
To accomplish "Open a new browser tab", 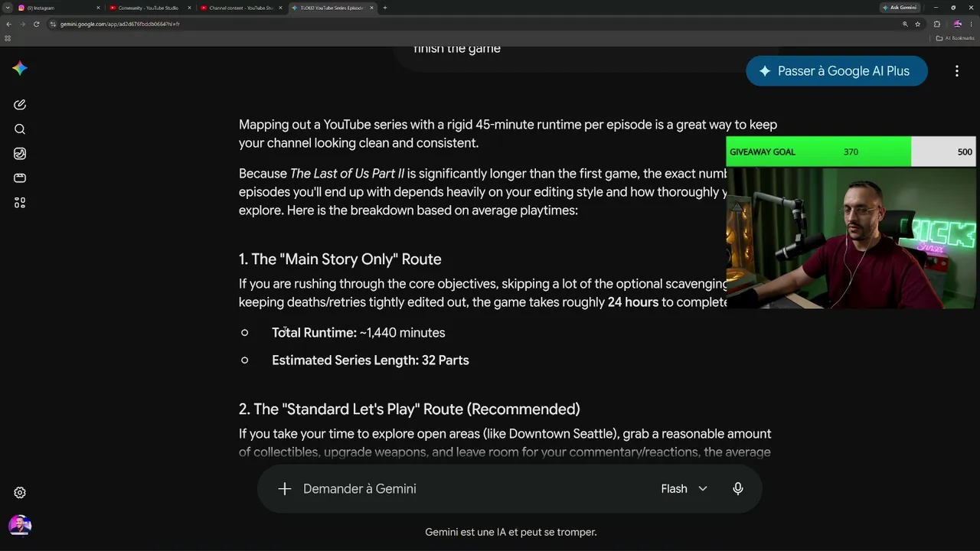I will point(384,8).
